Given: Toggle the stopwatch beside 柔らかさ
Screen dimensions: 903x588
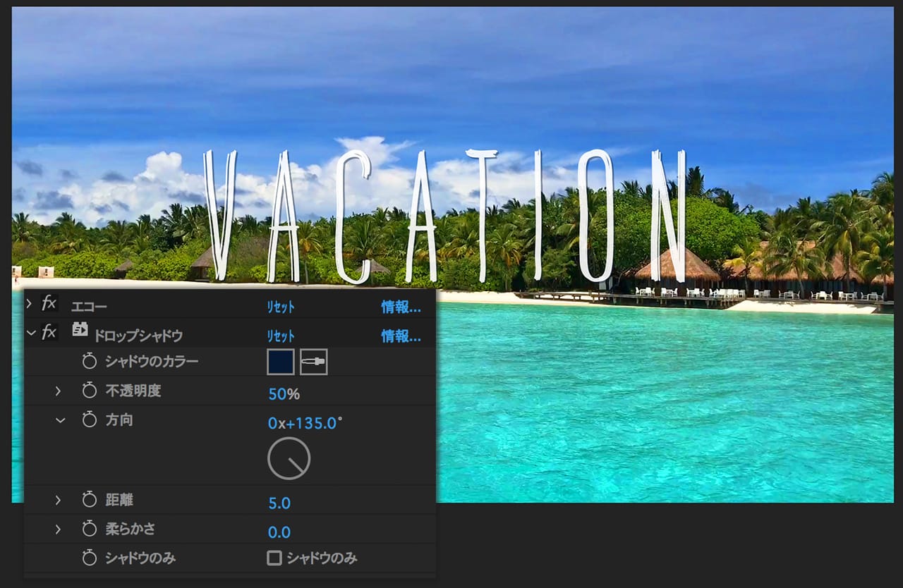Looking at the screenshot, I should pyautogui.click(x=89, y=529).
